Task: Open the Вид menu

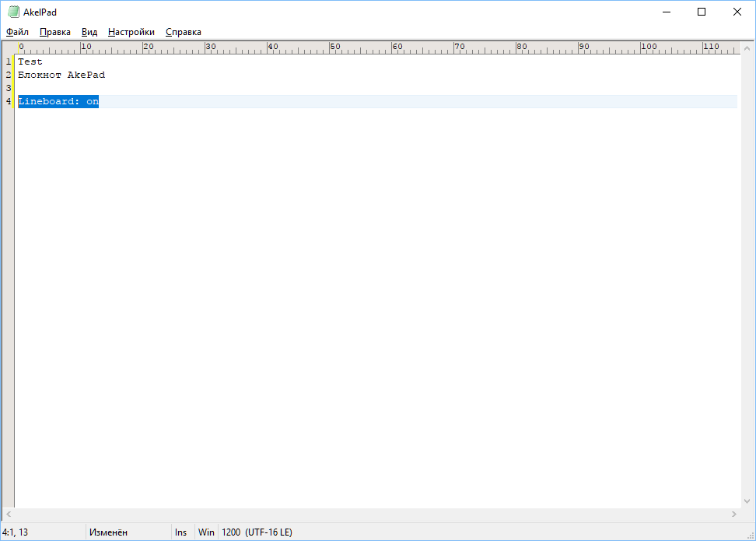Action: tap(89, 32)
